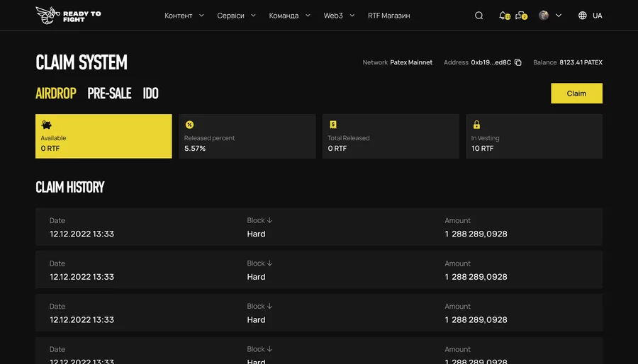Switch to the AIRDROP tab
The height and width of the screenshot is (364, 638).
pyautogui.click(x=56, y=93)
